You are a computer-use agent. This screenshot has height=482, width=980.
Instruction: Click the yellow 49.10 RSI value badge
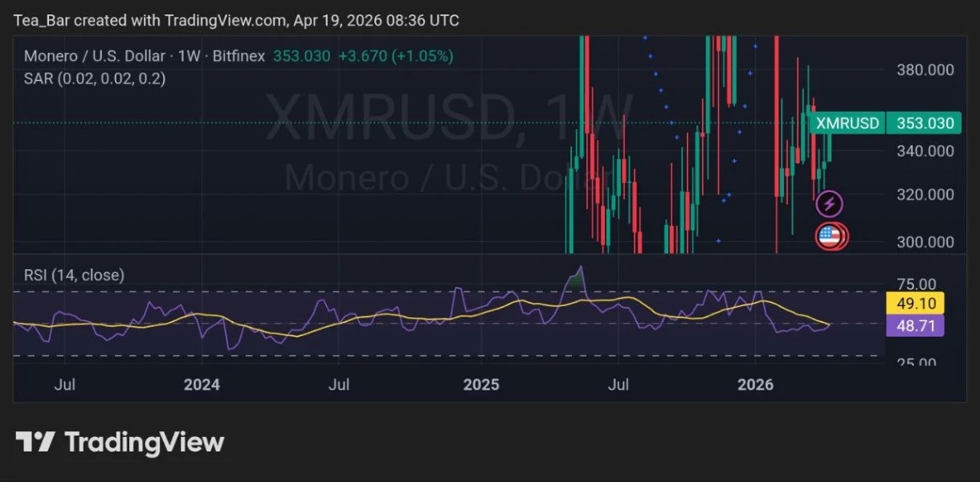click(915, 304)
